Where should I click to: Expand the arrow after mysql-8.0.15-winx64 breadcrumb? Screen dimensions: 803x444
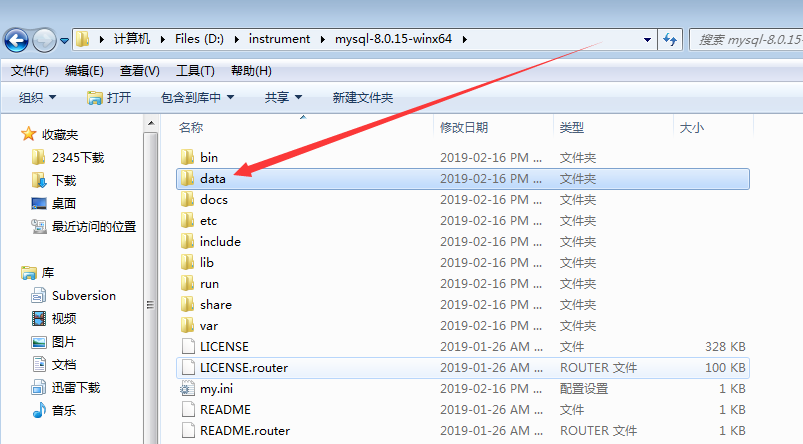click(464, 39)
